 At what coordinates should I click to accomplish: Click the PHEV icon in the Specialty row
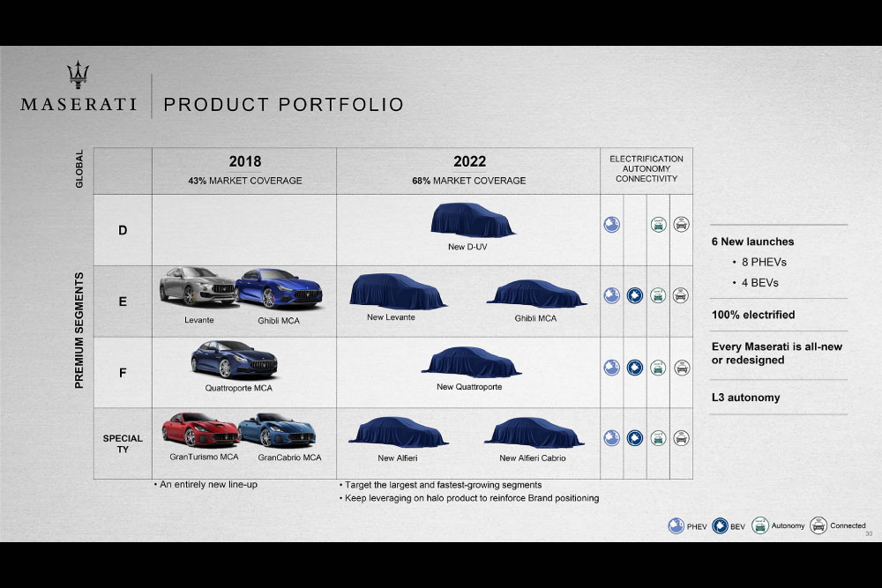(611, 437)
